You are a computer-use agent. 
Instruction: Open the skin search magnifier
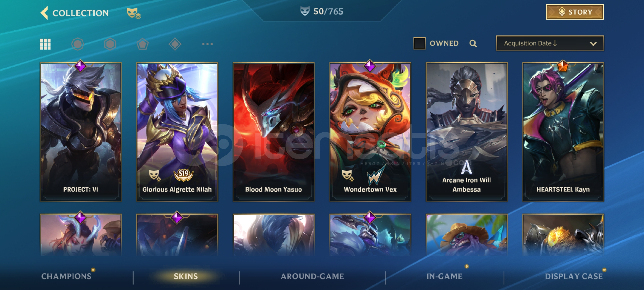click(473, 44)
